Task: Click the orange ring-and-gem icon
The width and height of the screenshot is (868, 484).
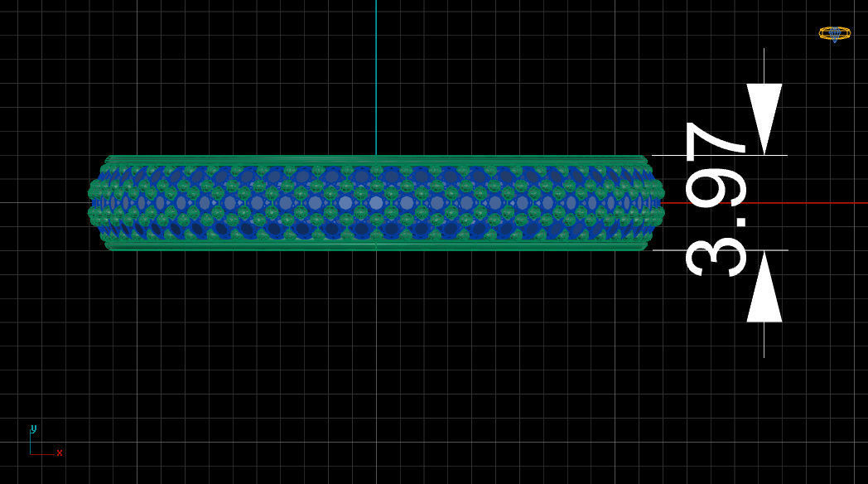Action: pyautogui.click(x=835, y=34)
